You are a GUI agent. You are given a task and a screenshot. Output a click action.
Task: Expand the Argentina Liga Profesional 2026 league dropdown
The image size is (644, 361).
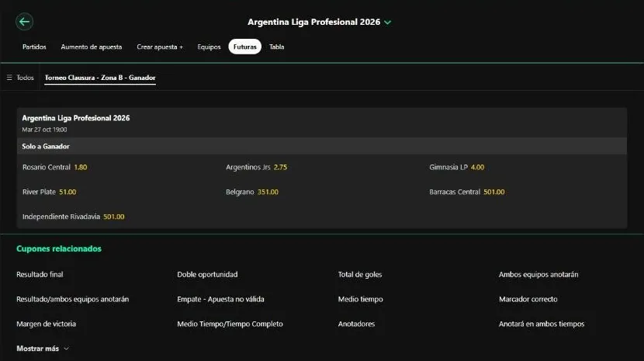point(388,23)
